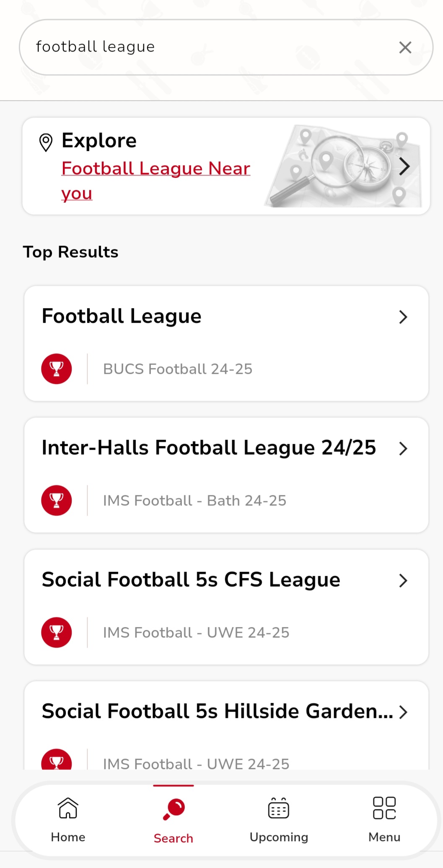Expand Social Football 5s Hillside Garden chevron
The height and width of the screenshot is (868, 443).
[403, 712]
